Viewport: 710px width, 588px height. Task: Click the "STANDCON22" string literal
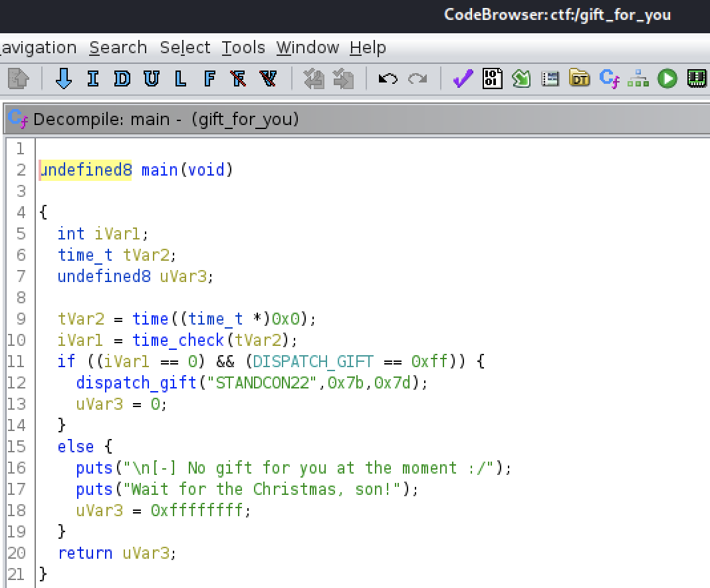262,382
